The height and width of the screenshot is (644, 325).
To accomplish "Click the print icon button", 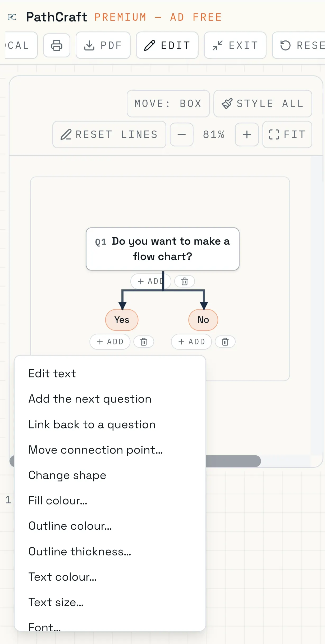I will [x=57, y=45].
